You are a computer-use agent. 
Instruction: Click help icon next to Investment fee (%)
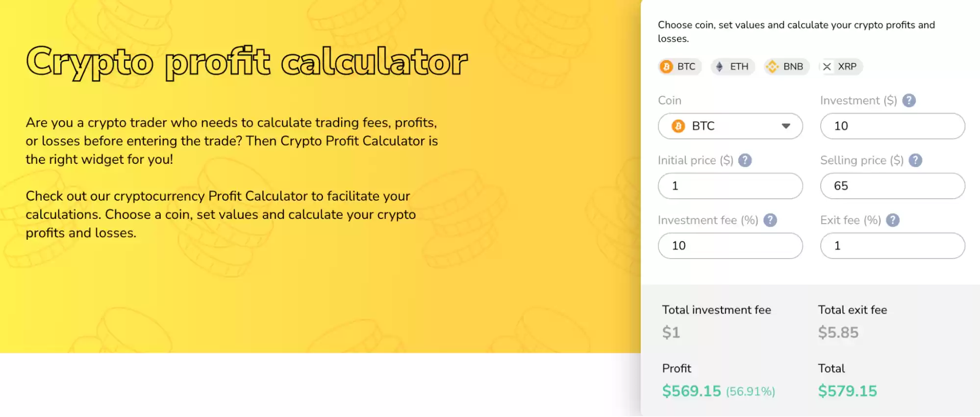tap(770, 220)
